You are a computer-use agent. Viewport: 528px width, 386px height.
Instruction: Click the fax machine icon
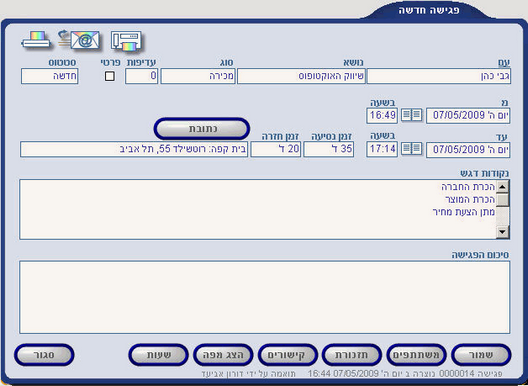[x=126, y=41]
